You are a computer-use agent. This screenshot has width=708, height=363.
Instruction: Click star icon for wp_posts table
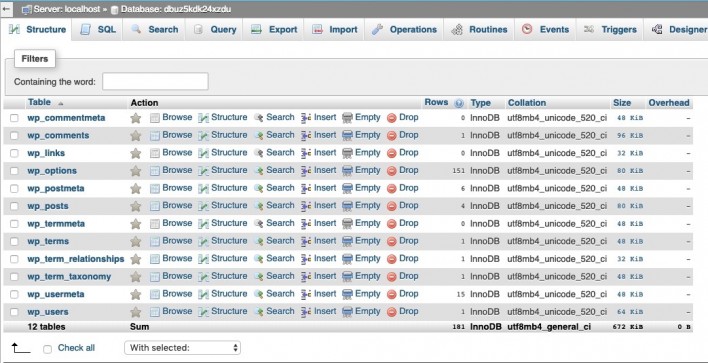pyautogui.click(x=135, y=206)
